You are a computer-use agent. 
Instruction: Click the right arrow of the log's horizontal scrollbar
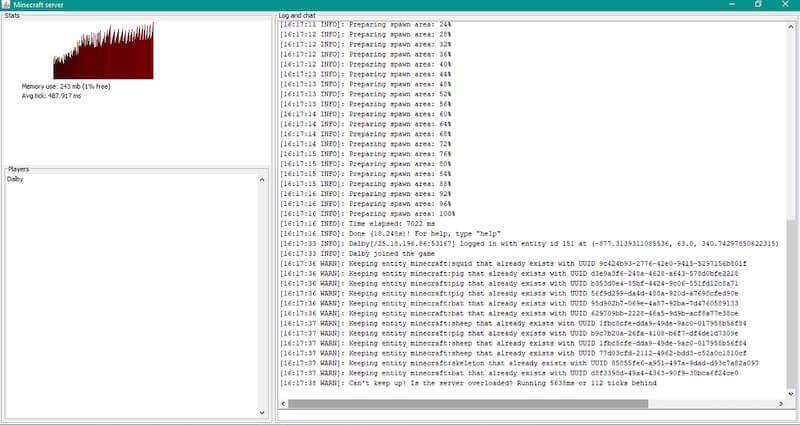pos(781,404)
